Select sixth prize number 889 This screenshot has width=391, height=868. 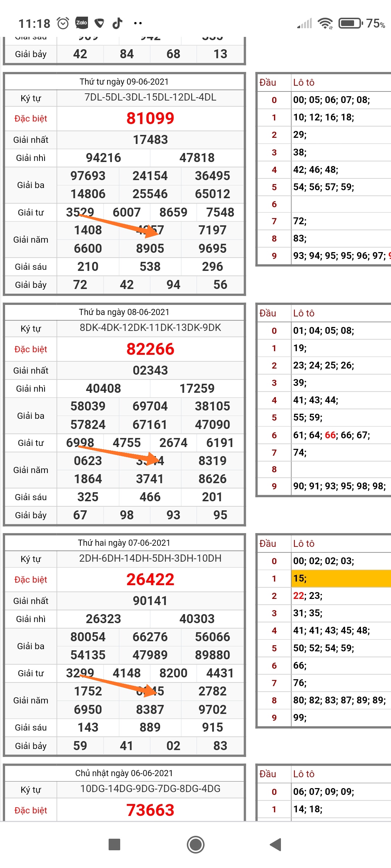tap(150, 727)
